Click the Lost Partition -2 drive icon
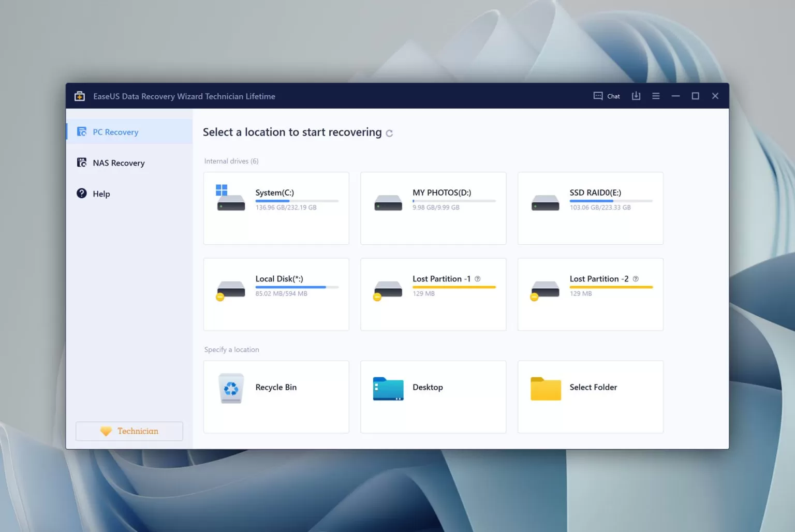Viewport: 795px width, 532px height. [x=545, y=290]
